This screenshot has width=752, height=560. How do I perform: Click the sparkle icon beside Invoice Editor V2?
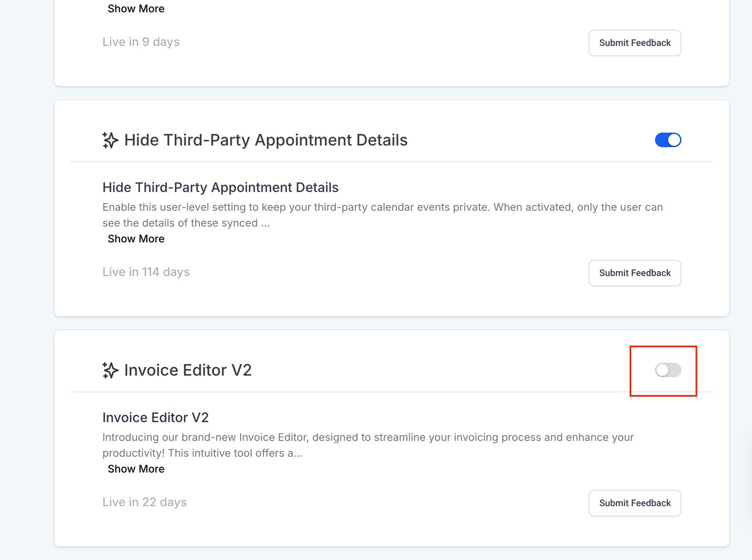[x=110, y=370]
